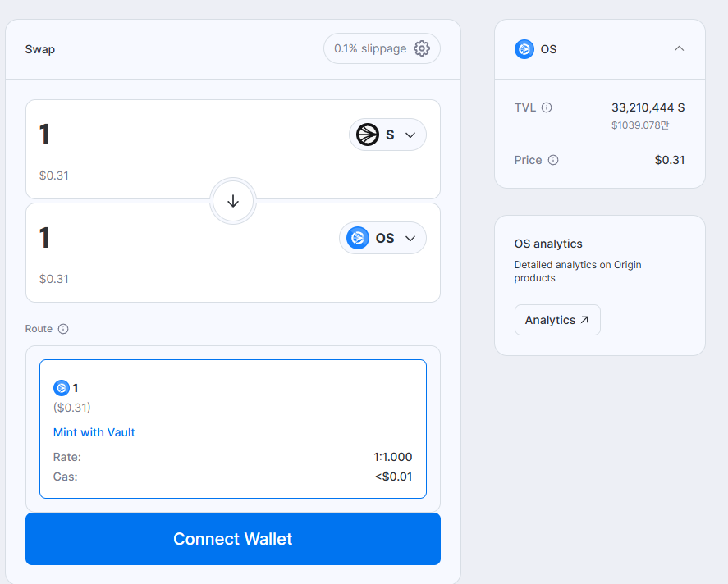The width and height of the screenshot is (728, 584).
Task: Click the Price label in stats card
Action: 528,160
